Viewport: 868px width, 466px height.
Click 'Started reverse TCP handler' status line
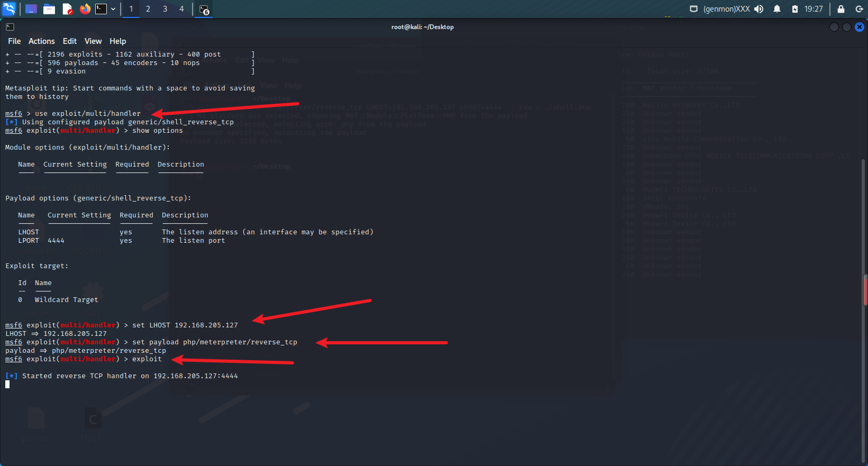[122, 376]
